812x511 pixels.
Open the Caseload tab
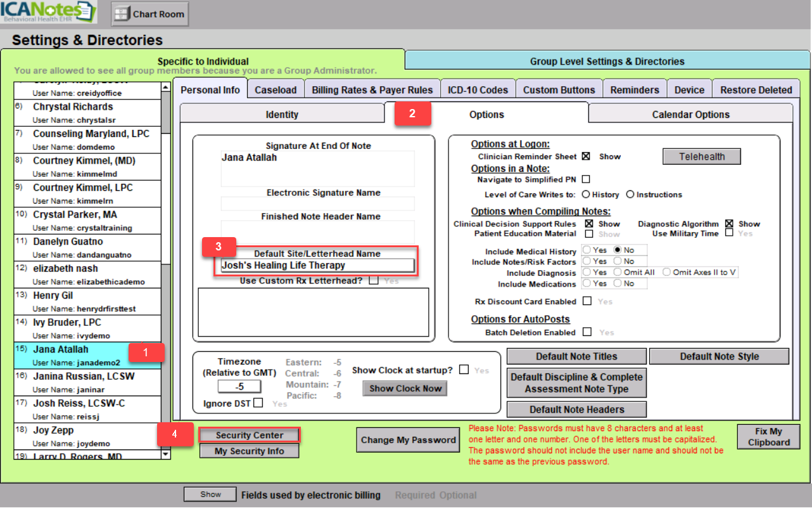point(276,90)
